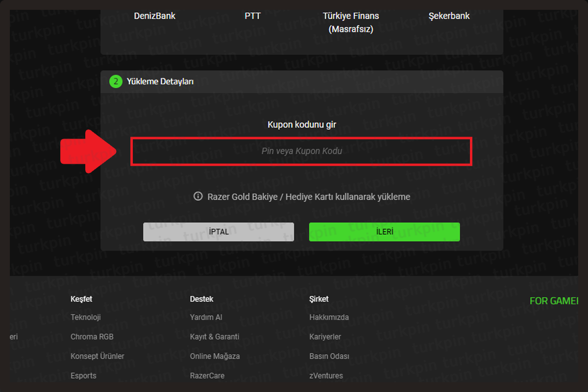Select Türkiye Finans (Masrafsız) option
Viewport: 588px width, 392px height.
[351, 23]
